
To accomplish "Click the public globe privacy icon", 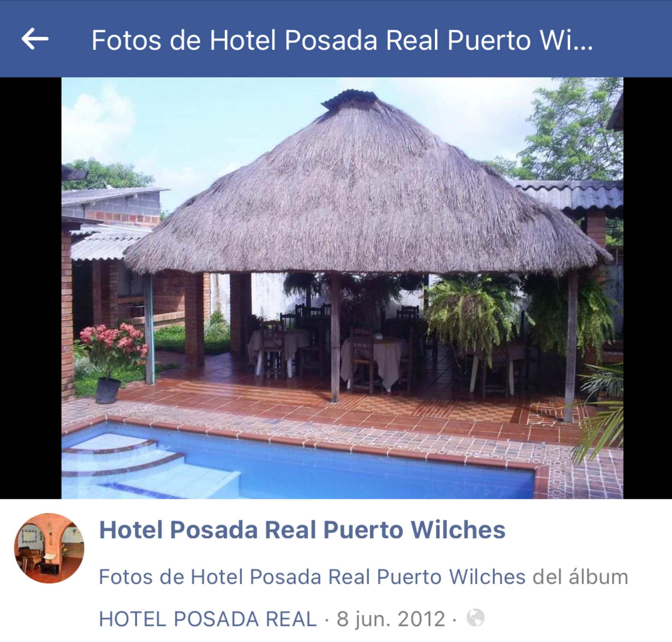I will point(475,617).
